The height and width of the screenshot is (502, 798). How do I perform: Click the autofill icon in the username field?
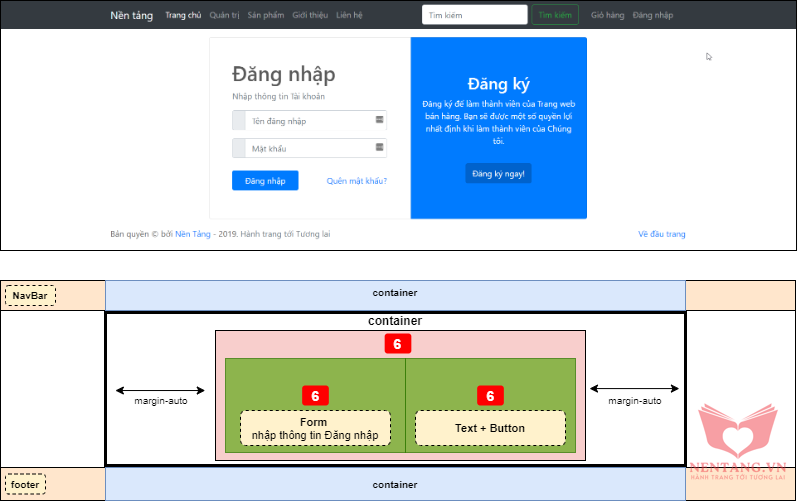pos(380,120)
